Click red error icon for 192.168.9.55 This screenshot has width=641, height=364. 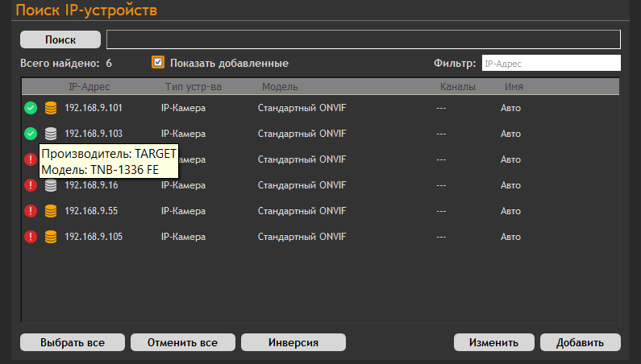point(31,211)
